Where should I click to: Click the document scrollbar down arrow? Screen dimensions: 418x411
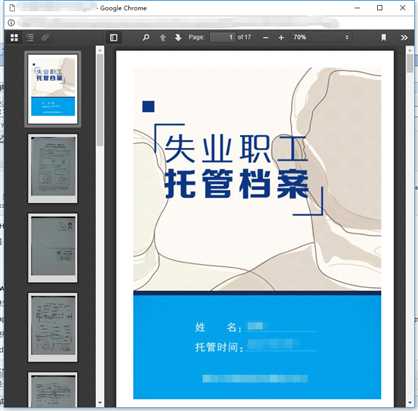pos(410,403)
